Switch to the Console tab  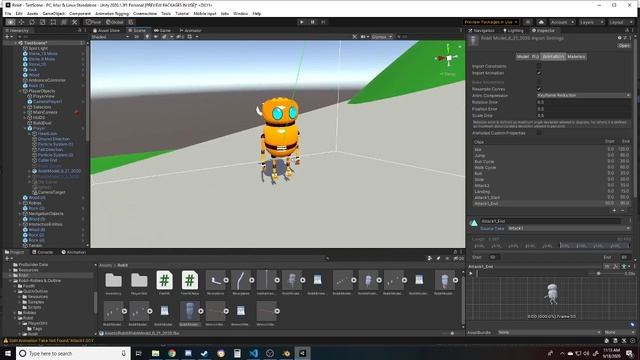42,252
